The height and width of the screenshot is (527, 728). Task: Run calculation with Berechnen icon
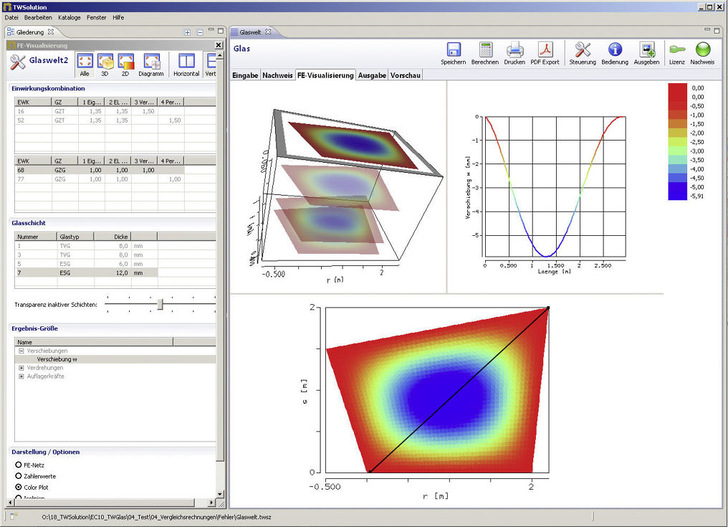pos(484,50)
